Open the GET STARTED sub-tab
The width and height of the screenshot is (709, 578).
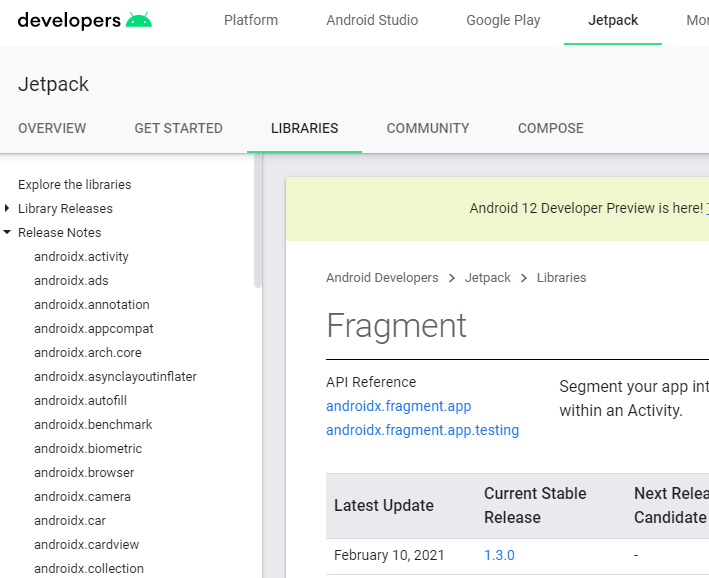tap(178, 128)
